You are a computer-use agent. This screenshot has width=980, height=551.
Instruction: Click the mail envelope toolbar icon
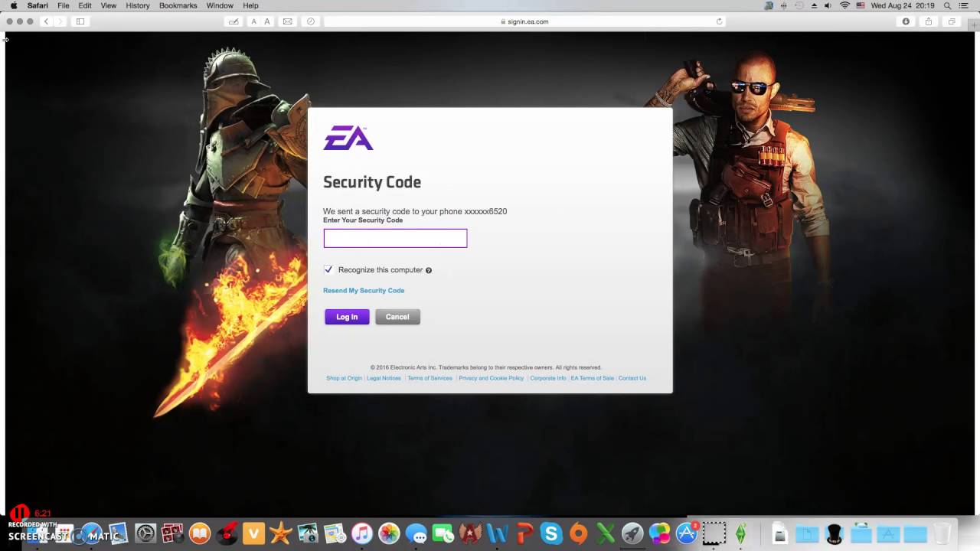[x=287, y=21]
